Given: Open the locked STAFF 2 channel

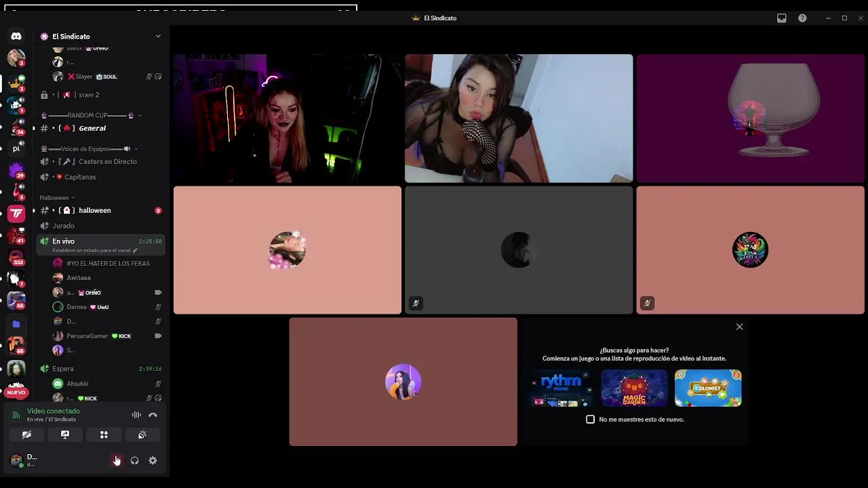Looking at the screenshot, I should pos(102,95).
